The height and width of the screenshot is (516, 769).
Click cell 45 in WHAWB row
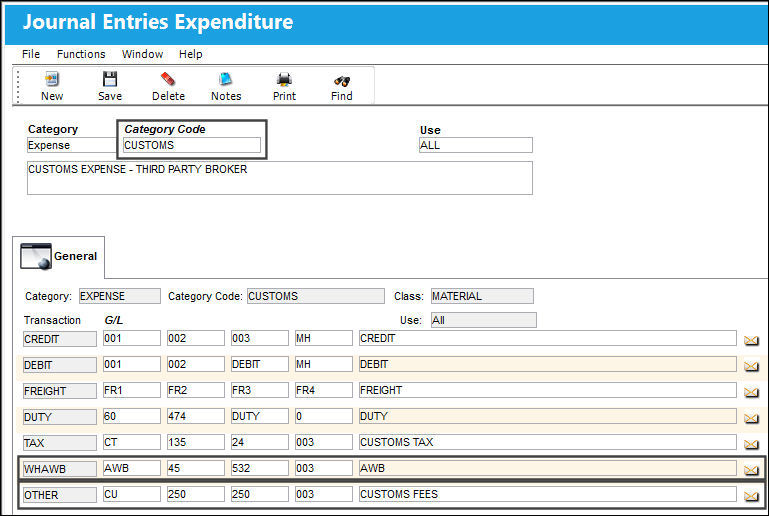click(x=196, y=468)
